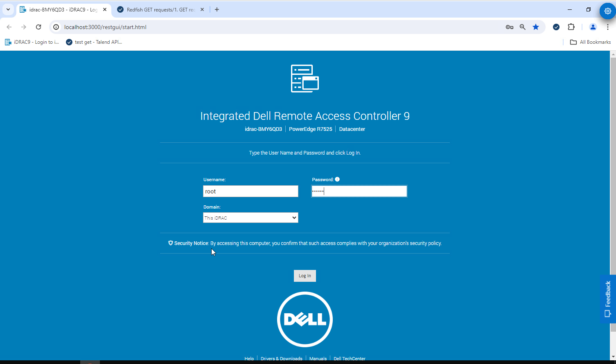Click the Password info icon

[x=337, y=179]
